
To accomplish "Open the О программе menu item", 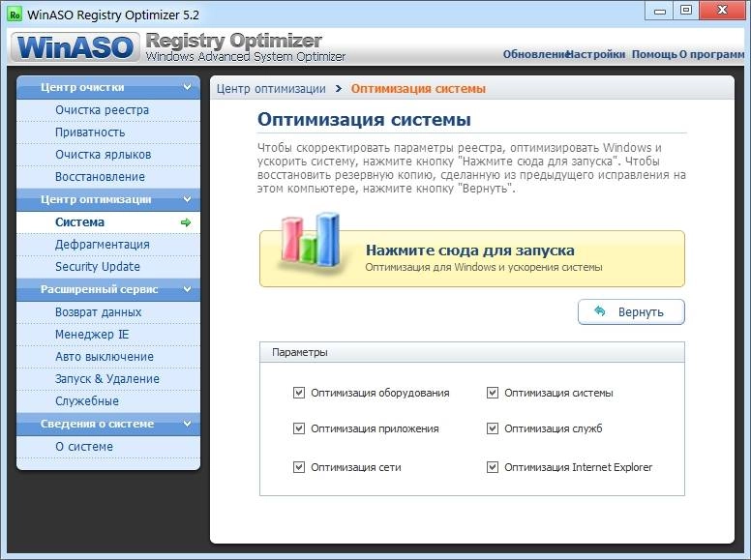I will tap(711, 54).
